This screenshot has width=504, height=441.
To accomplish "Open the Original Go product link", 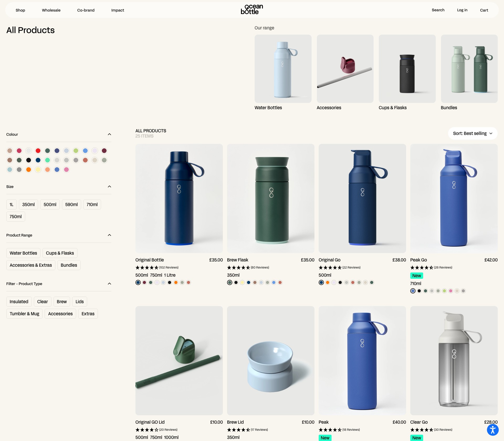I will 329,260.
